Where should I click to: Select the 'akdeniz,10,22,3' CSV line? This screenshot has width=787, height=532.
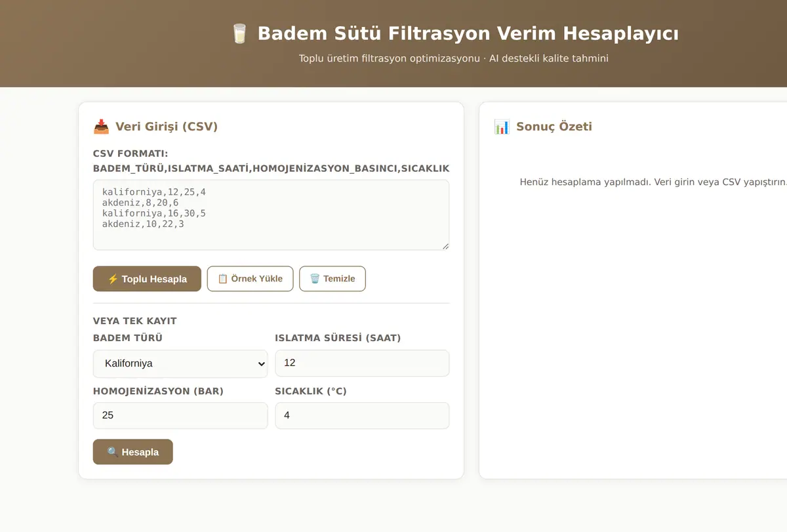(x=143, y=224)
